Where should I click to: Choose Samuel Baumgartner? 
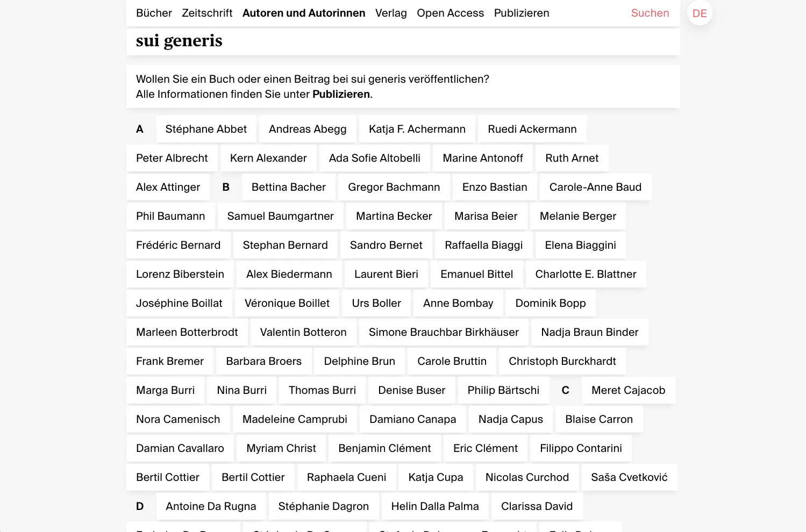coord(281,216)
